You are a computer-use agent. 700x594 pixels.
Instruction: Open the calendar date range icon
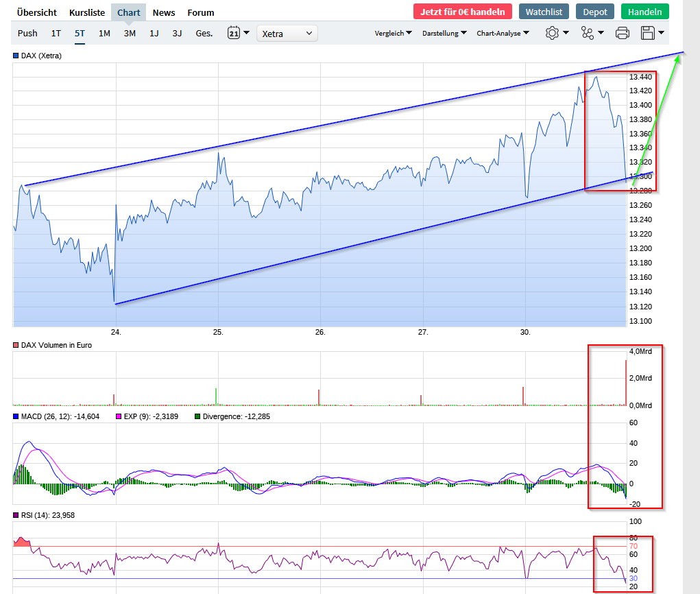(234, 33)
